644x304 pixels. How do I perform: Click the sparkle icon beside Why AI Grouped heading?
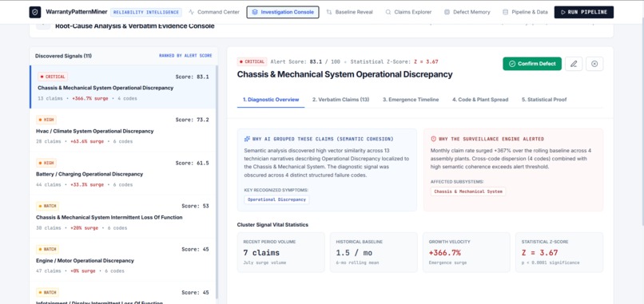pos(247,139)
